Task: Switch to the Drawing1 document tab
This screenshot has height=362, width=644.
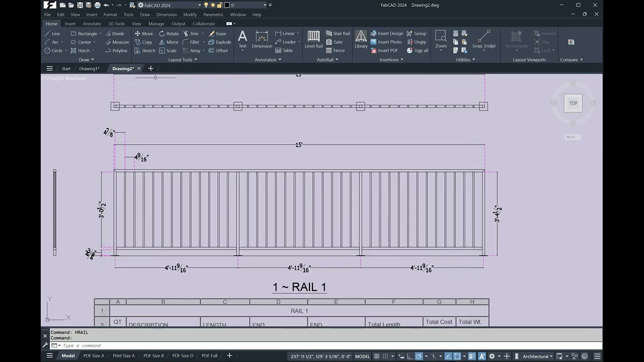Action: pyautogui.click(x=89, y=68)
